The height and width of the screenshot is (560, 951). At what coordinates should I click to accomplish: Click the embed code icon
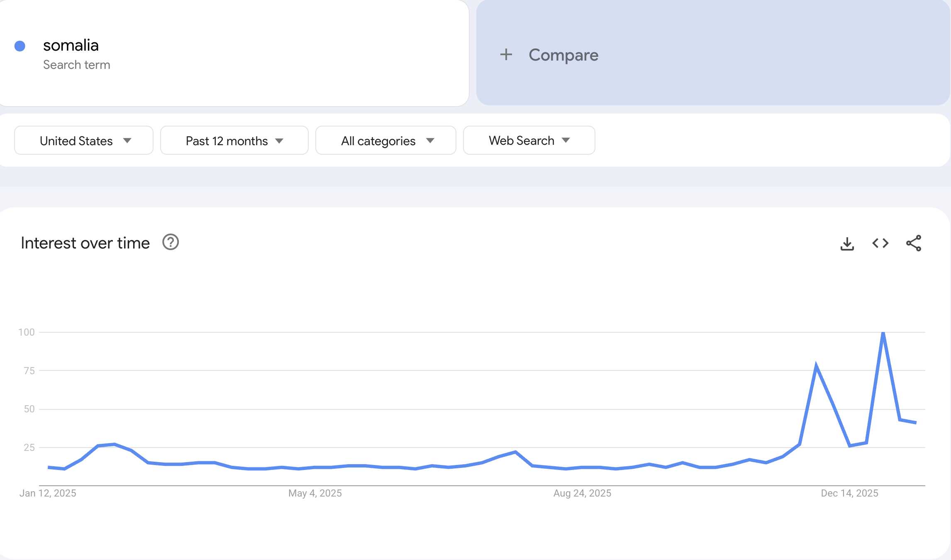(x=880, y=243)
